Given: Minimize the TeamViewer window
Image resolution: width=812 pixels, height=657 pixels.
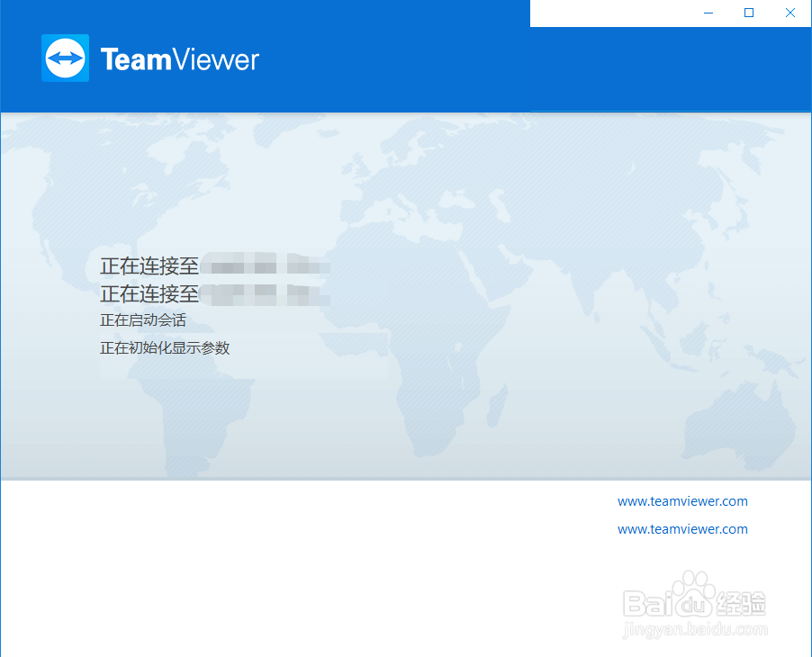Looking at the screenshot, I should (x=708, y=13).
